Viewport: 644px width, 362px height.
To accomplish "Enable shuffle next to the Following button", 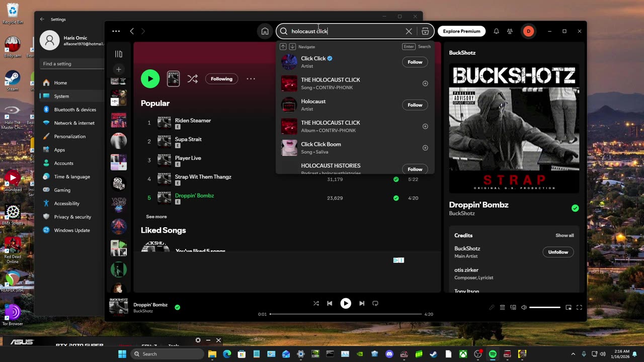I will [193, 79].
